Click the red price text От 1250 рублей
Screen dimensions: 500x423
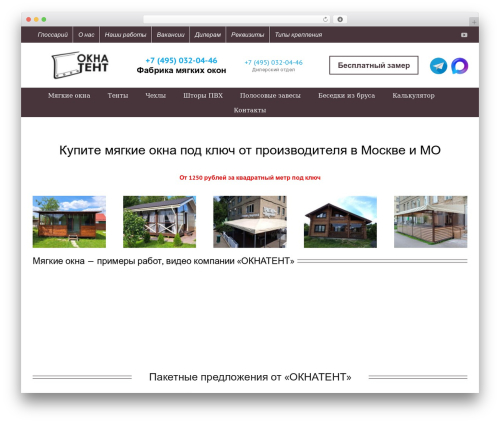click(250, 178)
